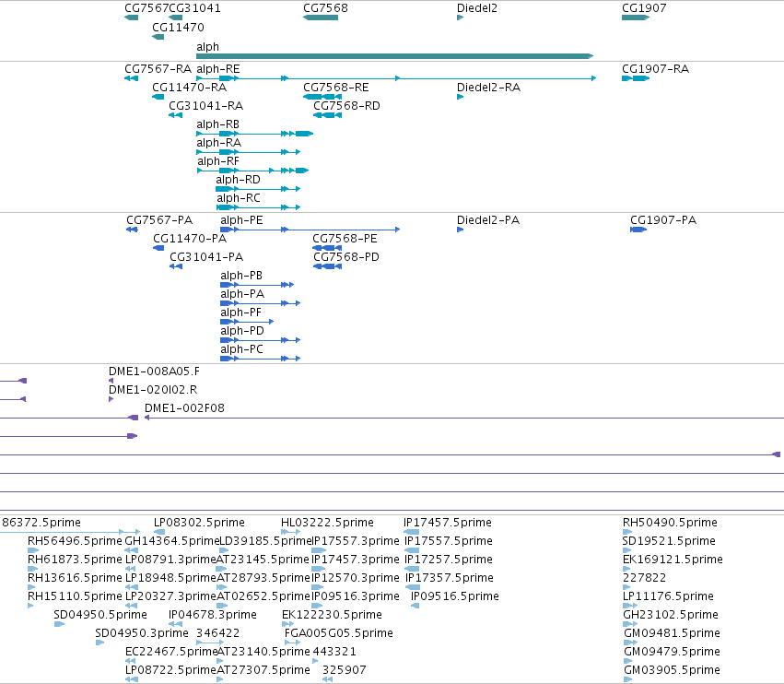Screen dimensions: 784x684
Task: Select the CG11470 gene glyph
Action: point(158,37)
